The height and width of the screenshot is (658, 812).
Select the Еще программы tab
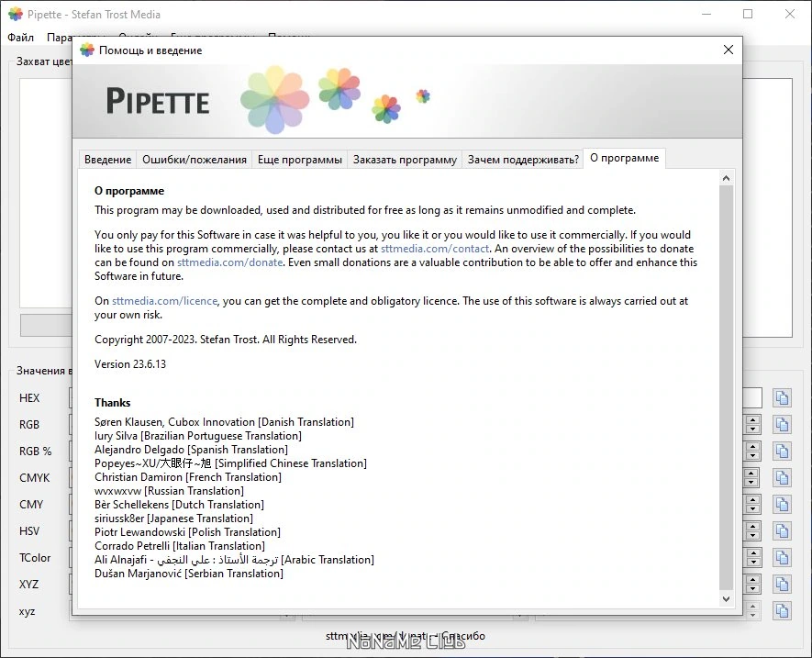[x=300, y=160]
